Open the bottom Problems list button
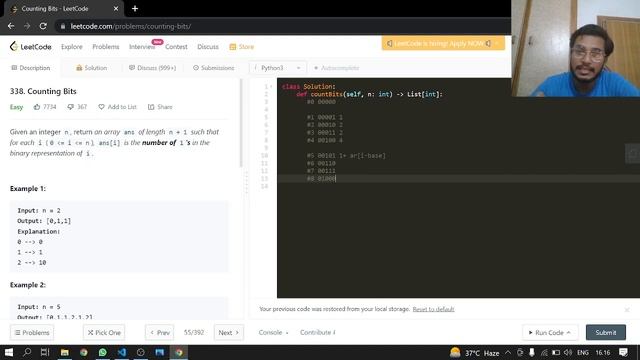The image size is (640, 360). point(32,333)
